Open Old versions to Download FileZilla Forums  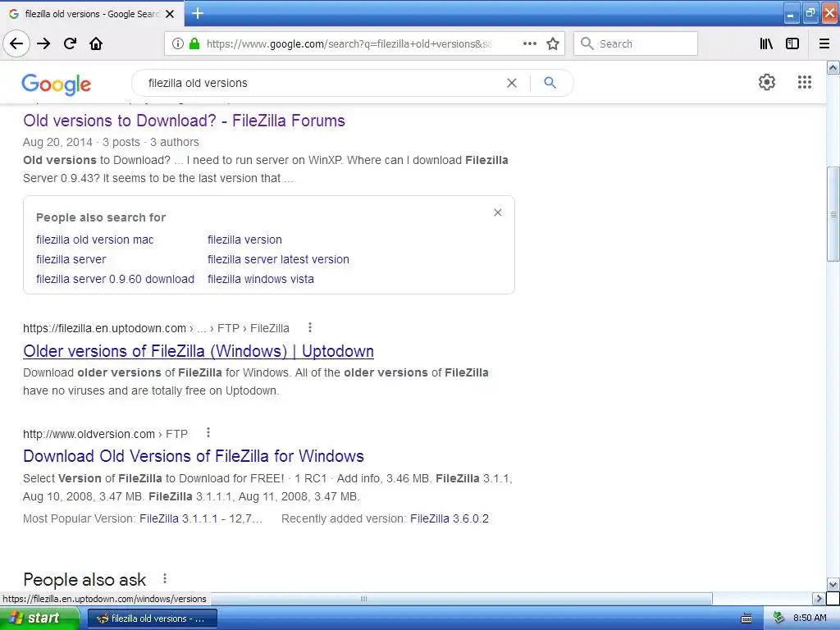click(x=184, y=121)
